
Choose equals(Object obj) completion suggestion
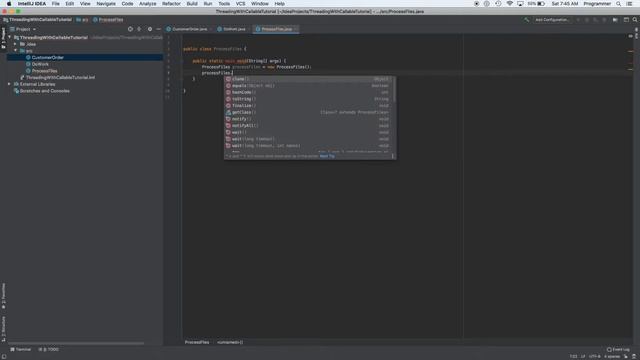click(308, 86)
